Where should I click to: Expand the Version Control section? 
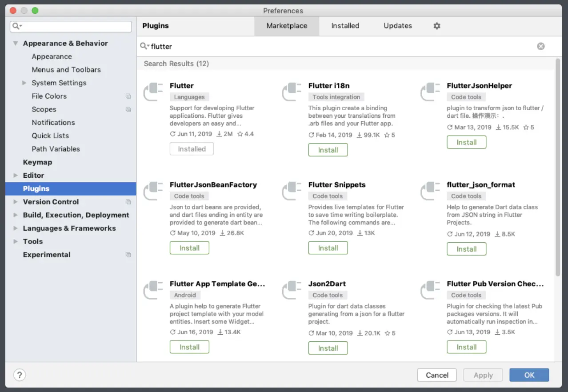[16, 202]
